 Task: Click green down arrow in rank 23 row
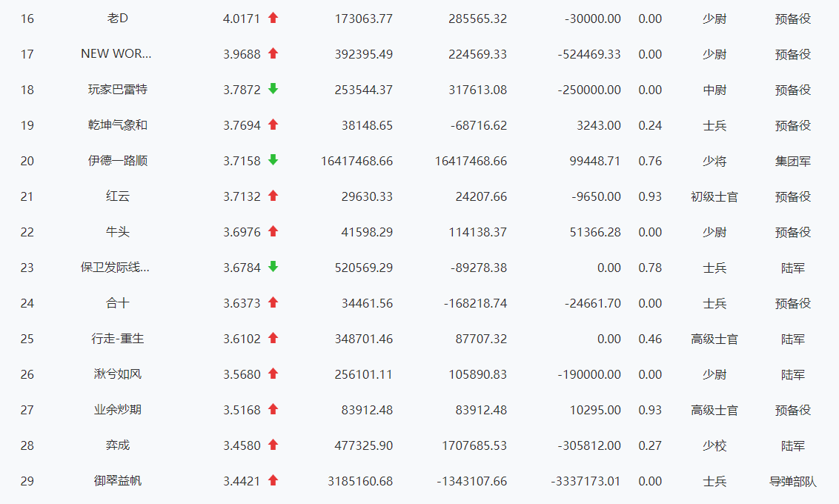273,267
